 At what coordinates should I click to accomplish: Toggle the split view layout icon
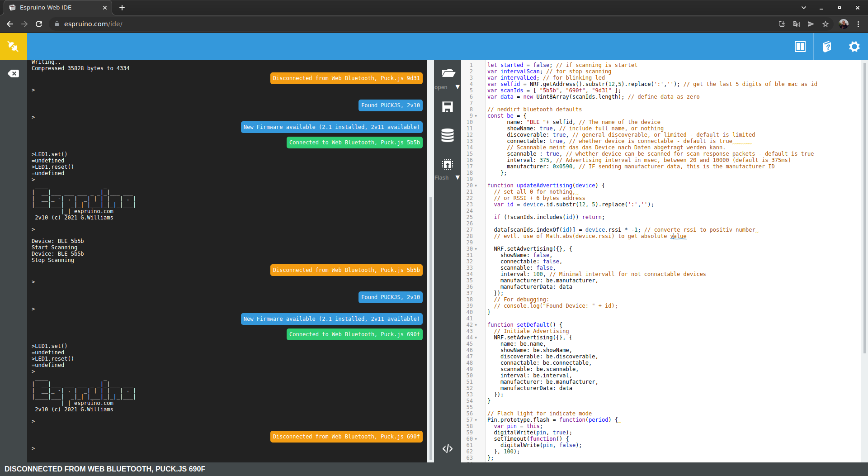click(800, 47)
